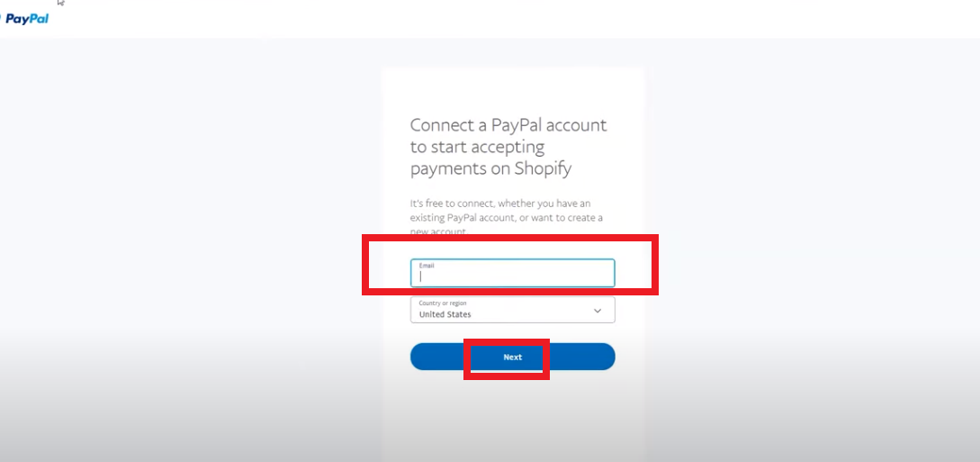Screen dimensions: 980x462
Task: Place cursor at blinking caret in Email box
Action: 421,276
